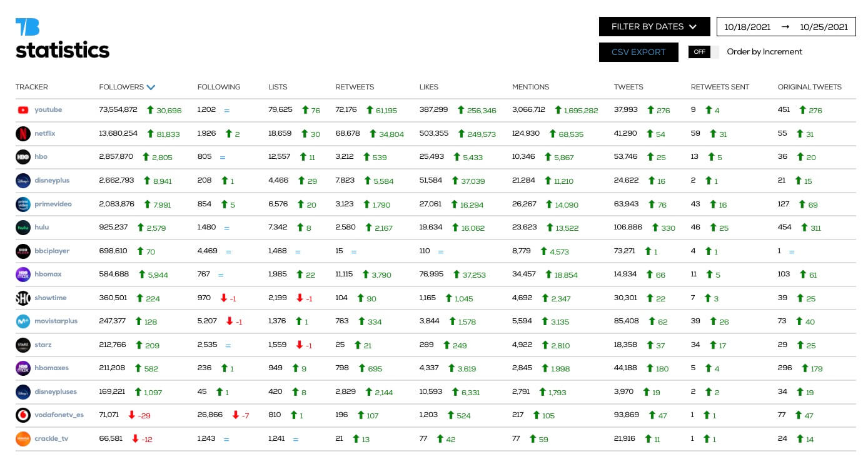Viewport: 868px width, 469px height.
Task: Sort by Retweets column header
Action: point(355,87)
